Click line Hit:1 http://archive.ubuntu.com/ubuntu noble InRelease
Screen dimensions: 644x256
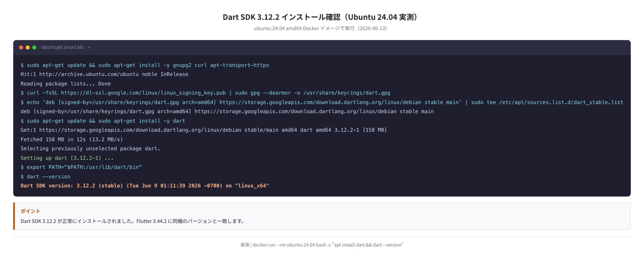(x=104, y=74)
